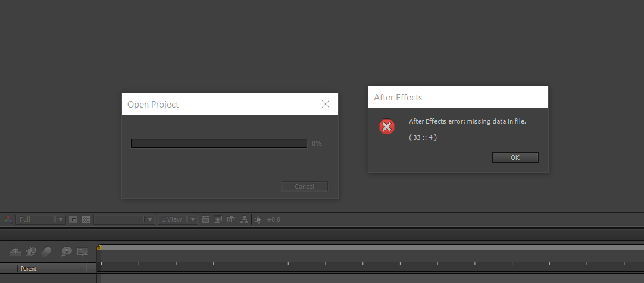Click OK in the After Effects error dialog
This screenshot has height=283, width=644.
click(x=515, y=158)
